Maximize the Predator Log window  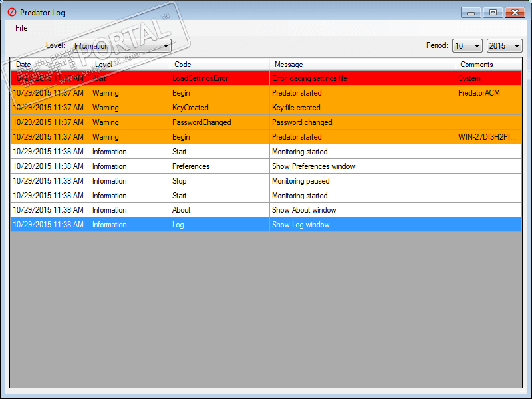493,13
